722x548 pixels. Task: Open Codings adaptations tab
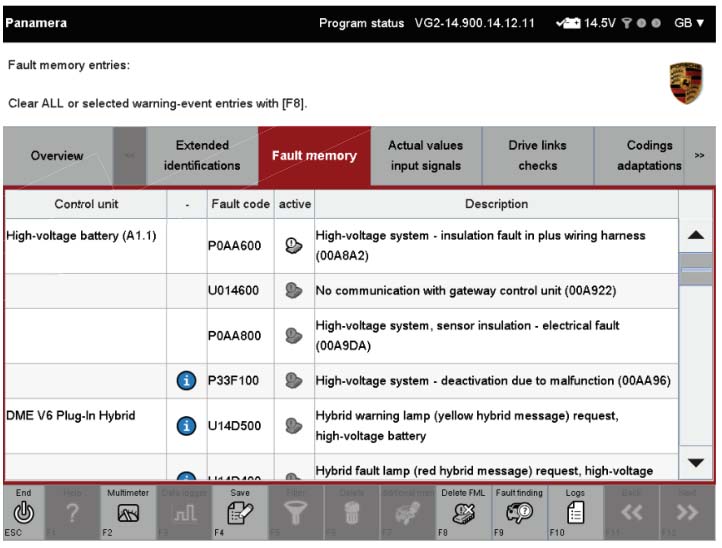(x=640, y=155)
